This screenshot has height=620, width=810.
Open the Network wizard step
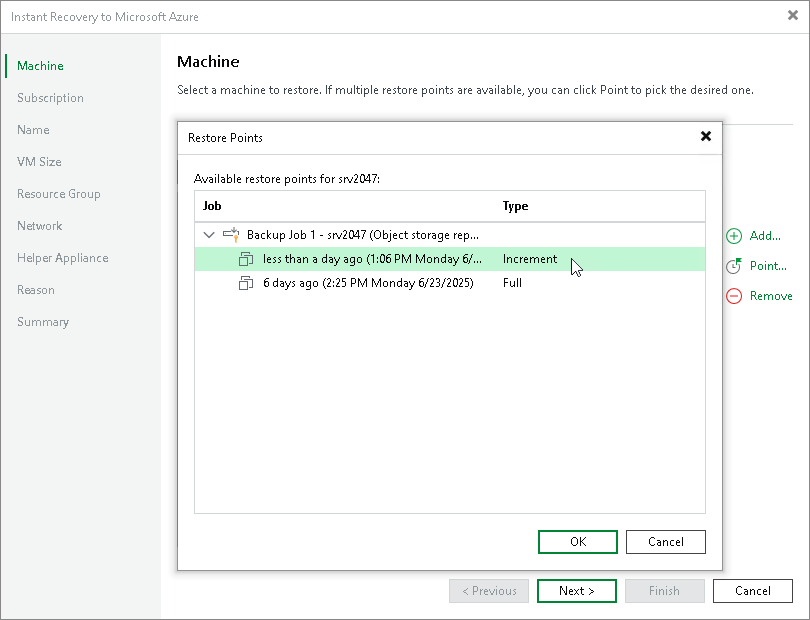40,226
